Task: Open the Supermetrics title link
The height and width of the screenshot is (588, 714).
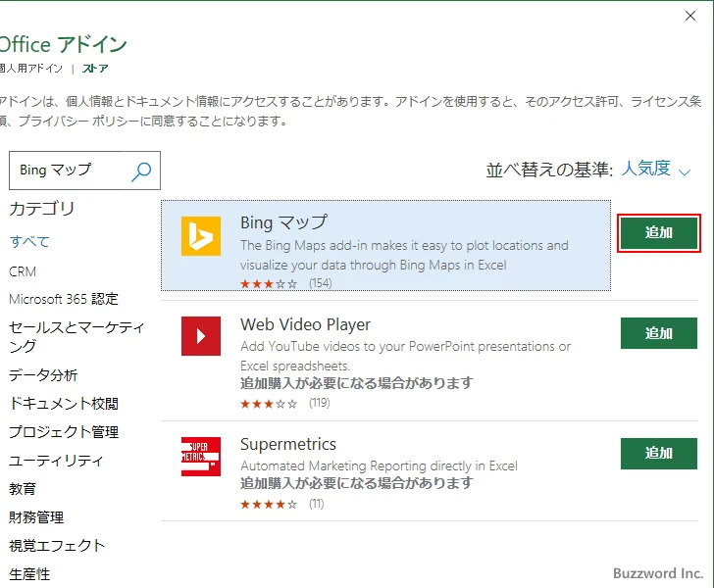Action: [288, 444]
